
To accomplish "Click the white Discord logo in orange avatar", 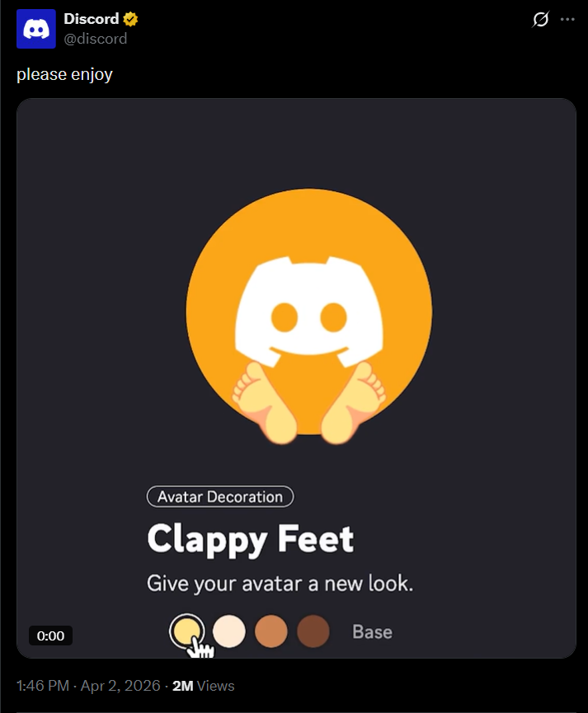I will [x=309, y=312].
